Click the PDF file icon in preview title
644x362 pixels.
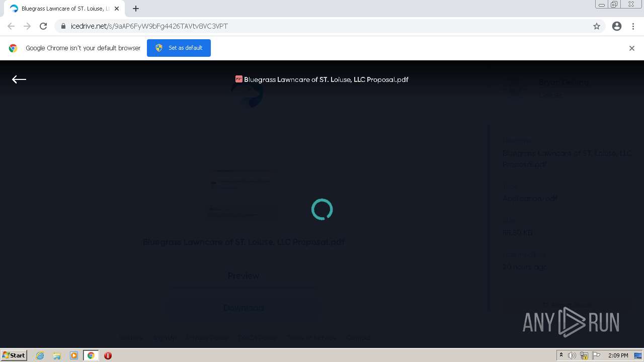[239, 79]
